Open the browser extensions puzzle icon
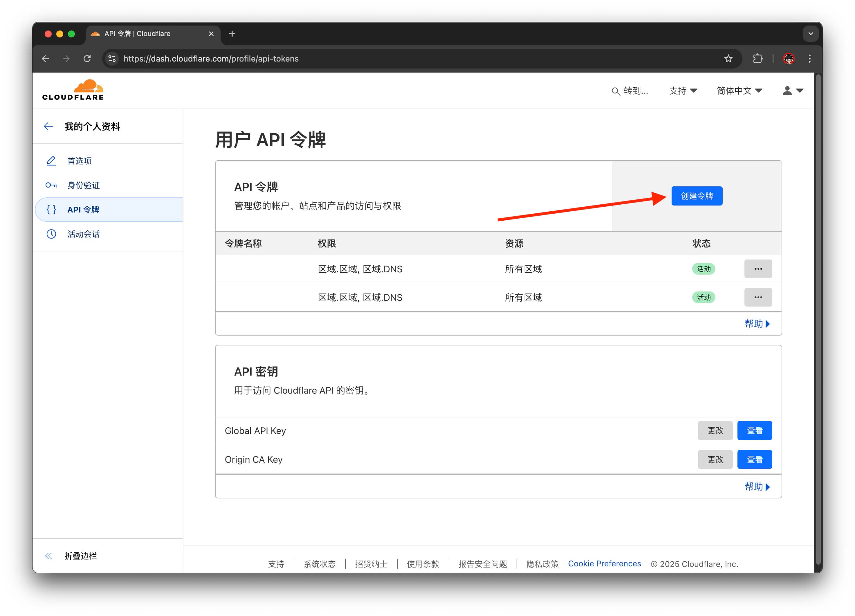Viewport: 855px width, 616px height. pyautogui.click(x=757, y=58)
